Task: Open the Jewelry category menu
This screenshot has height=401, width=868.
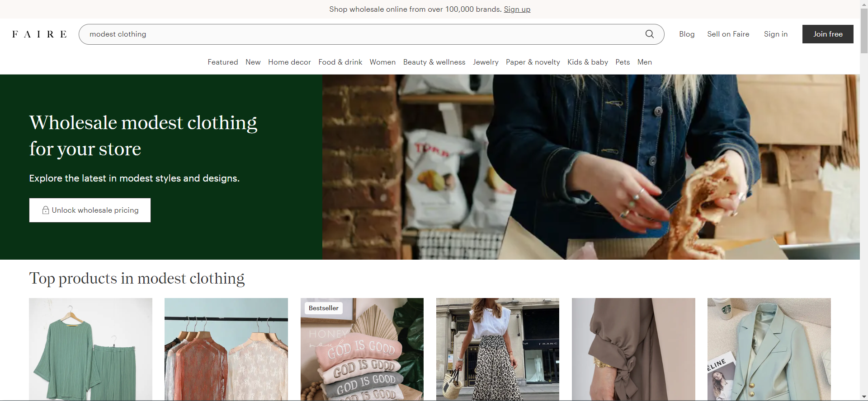Action: click(486, 62)
